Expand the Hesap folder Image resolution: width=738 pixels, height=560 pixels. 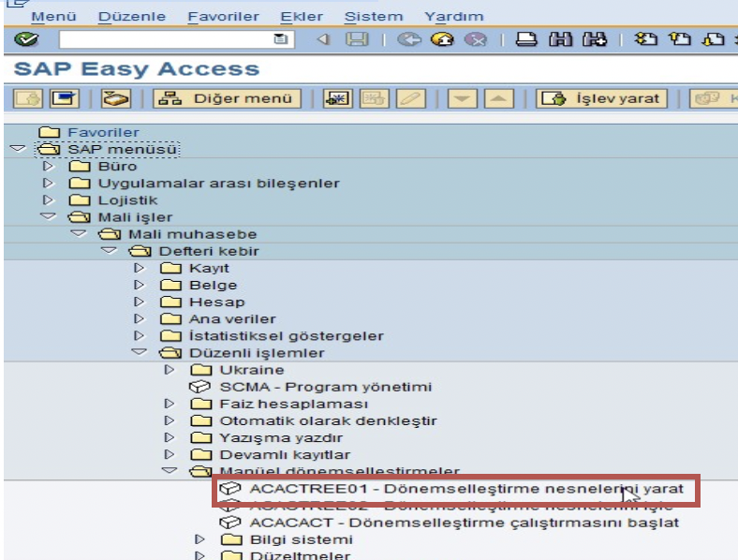[x=139, y=302]
